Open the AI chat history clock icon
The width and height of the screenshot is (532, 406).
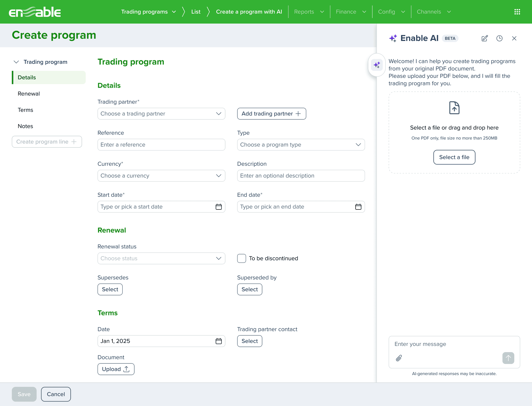(x=499, y=38)
